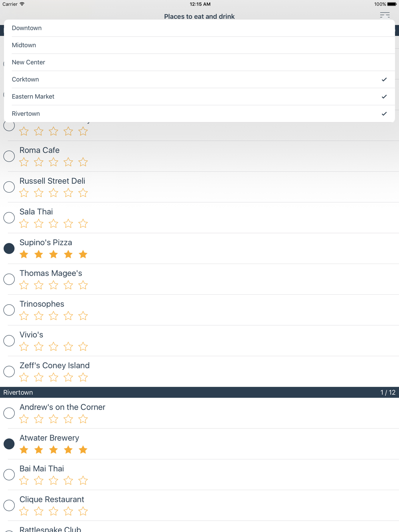Mark Bai Mai Thai as visited
The image size is (399, 532).
tap(9, 475)
